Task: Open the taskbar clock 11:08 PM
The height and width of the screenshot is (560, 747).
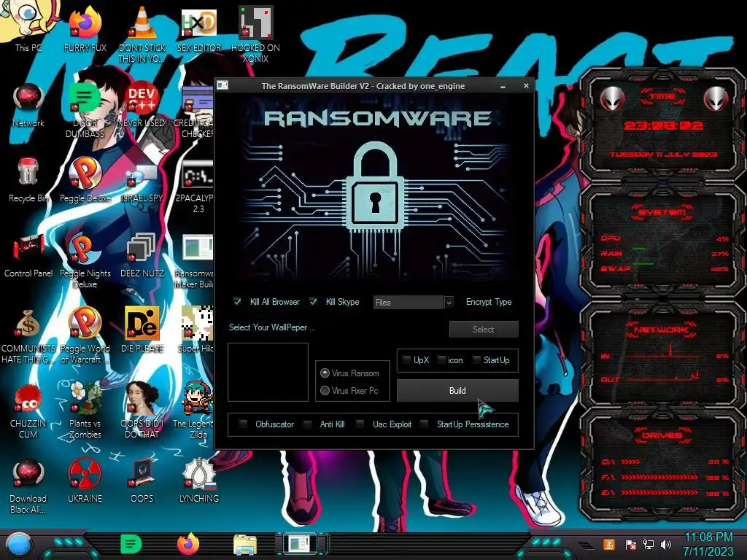Action: coord(708,544)
